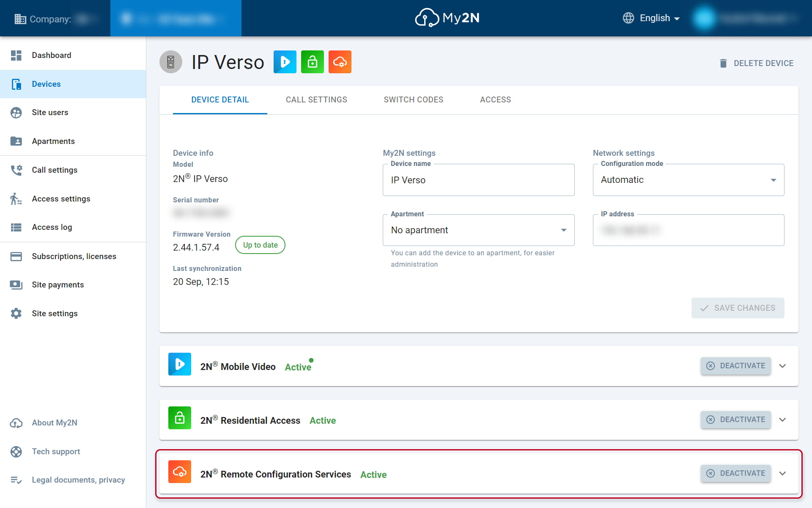Click the Up to date firmware badge
The width and height of the screenshot is (812, 508).
(x=260, y=245)
